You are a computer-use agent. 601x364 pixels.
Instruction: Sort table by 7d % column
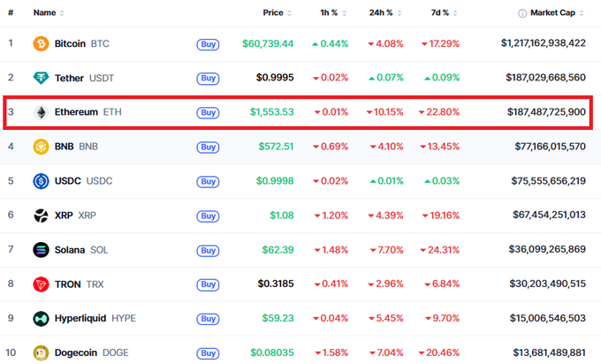coord(444,13)
